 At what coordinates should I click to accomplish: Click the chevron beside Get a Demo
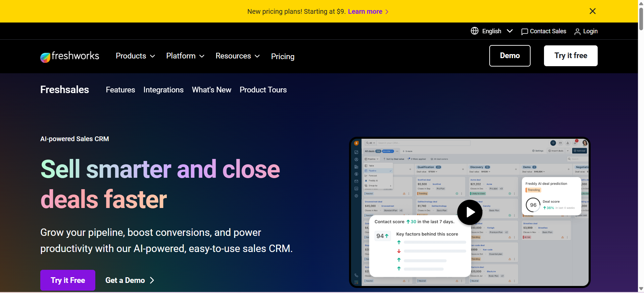(x=152, y=280)
